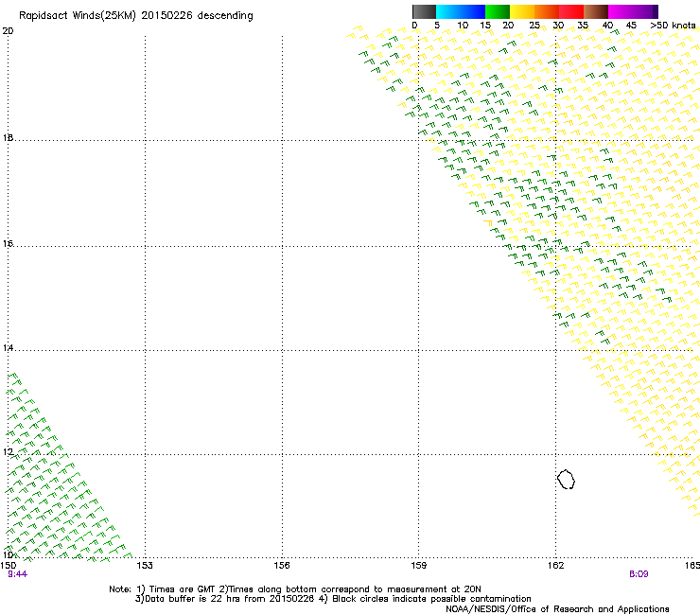700x615 pixels.
Task: Click the orange 25-30 knots legend swatch
Action: click(x=547, y=11)
